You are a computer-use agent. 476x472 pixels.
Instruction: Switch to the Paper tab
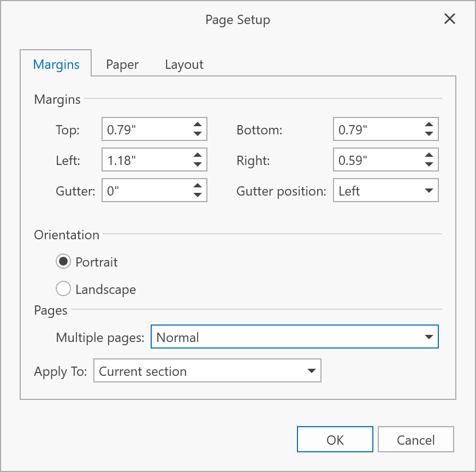pos(122,64)
